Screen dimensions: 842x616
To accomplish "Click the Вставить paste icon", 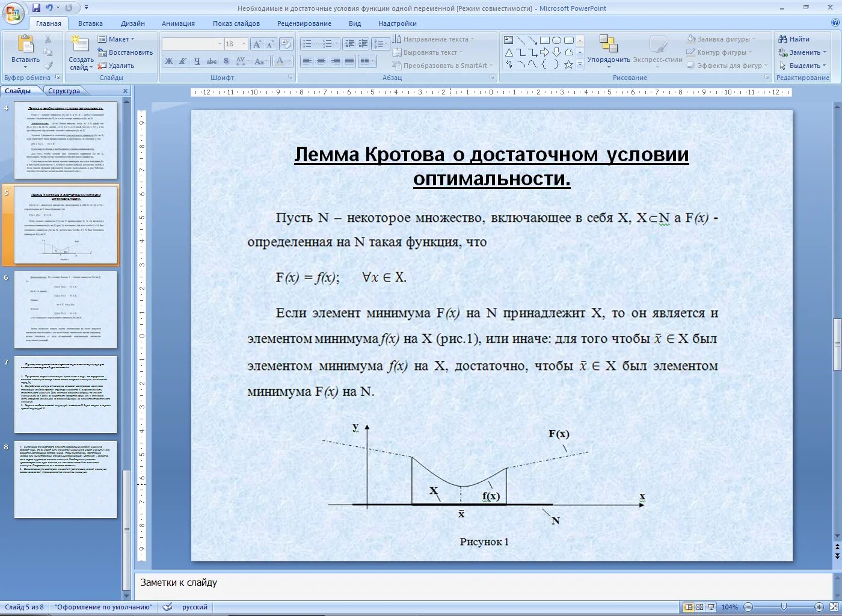I will [25, 45].
